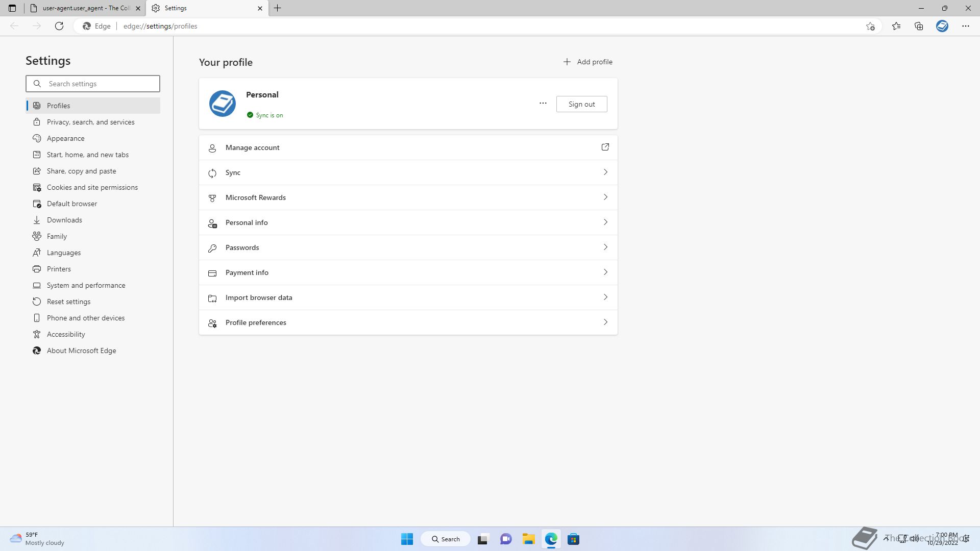Open Languages settings
Viewport: 980px width, 551px height.
(93, 253)
